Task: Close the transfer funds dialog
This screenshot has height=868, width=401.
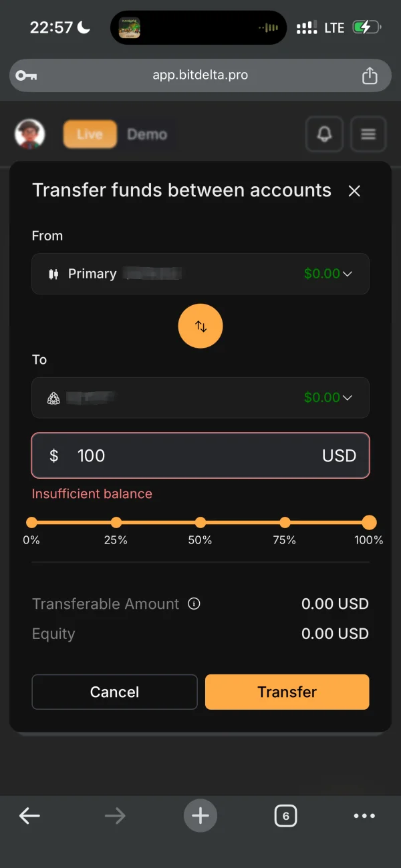Action: click(x=354, y=191)
